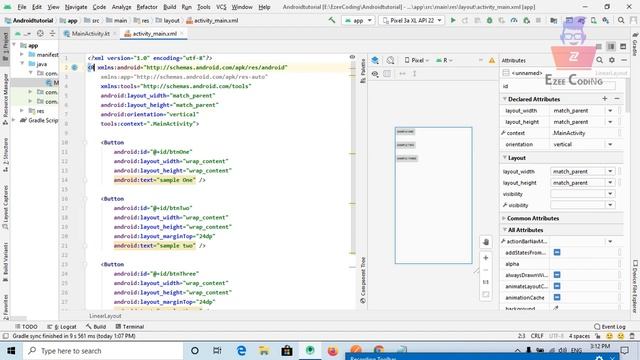Run the app with green play icon
The image size is (640, 360).
[x=453, y=20]
